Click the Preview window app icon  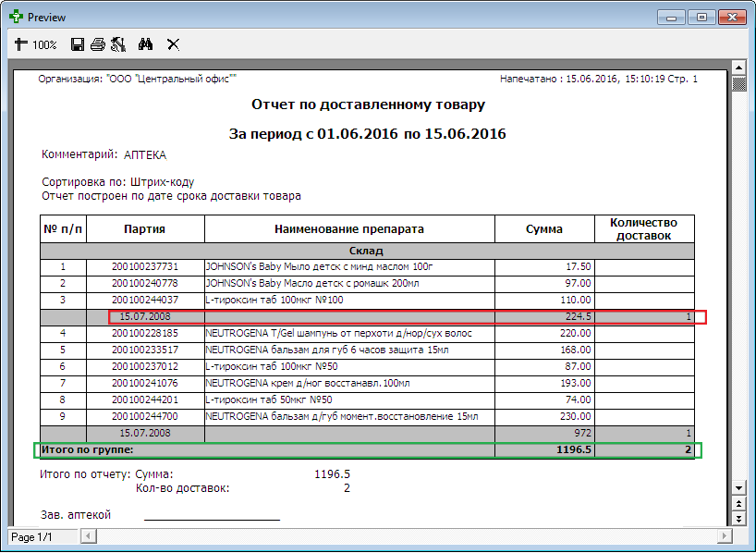pyautogui.click(x=16, y=17)
